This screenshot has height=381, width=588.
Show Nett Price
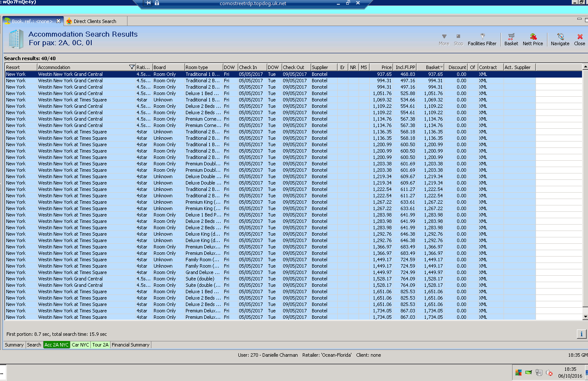pos(533,40)
